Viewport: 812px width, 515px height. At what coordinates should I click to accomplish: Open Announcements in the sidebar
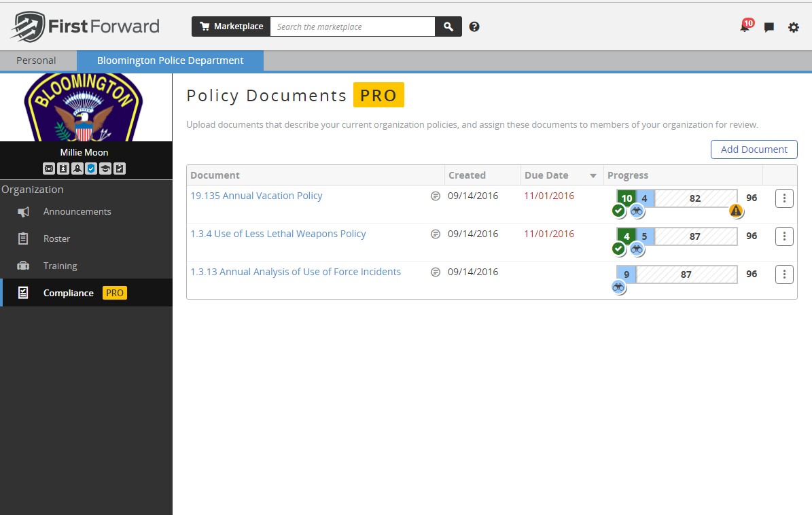(x=86, y=212)
